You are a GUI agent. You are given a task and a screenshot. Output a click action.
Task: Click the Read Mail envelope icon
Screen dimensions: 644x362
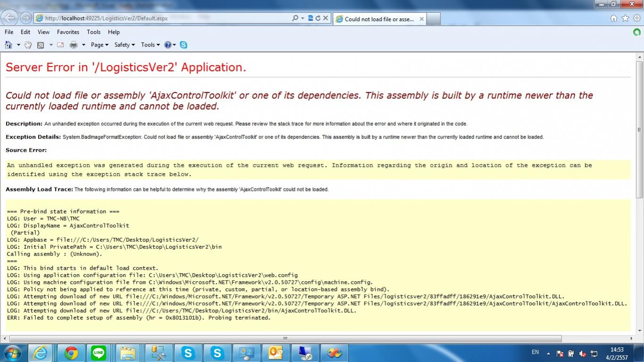[60, 45]
